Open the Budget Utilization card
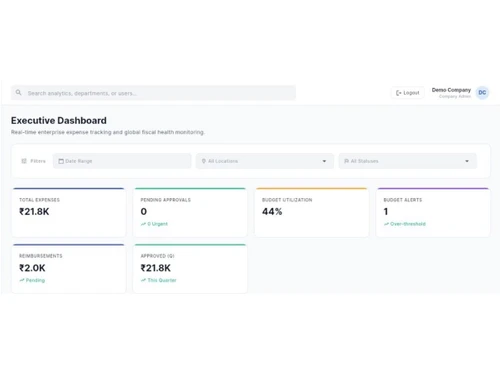Viewport: 500px width, 375px height. tap(311, 212)
